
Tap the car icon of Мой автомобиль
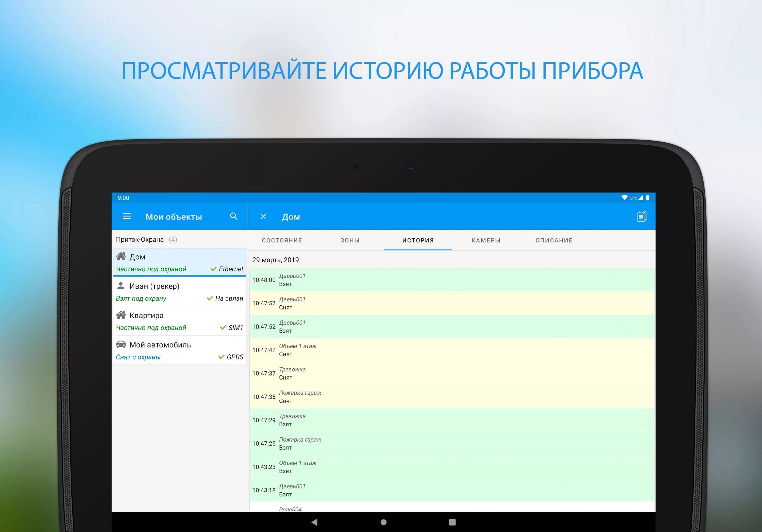121,345
